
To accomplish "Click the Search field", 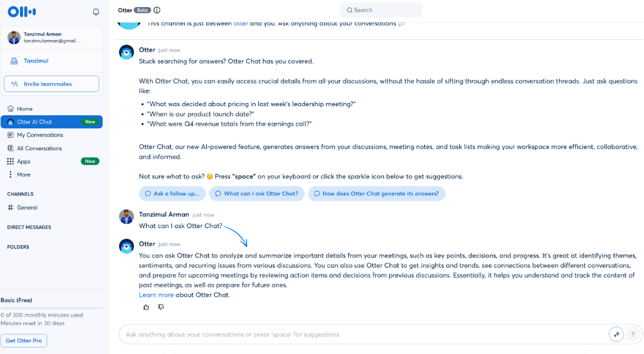I will (x=381, y=10).
